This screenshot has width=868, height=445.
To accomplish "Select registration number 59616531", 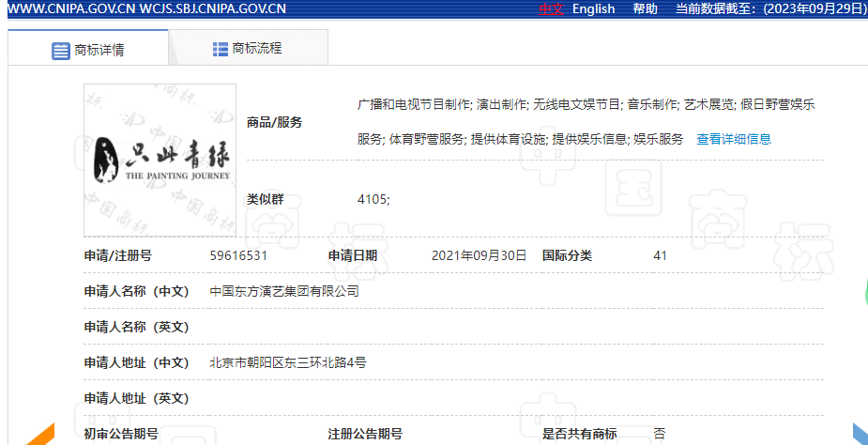I will pos(238,255).
